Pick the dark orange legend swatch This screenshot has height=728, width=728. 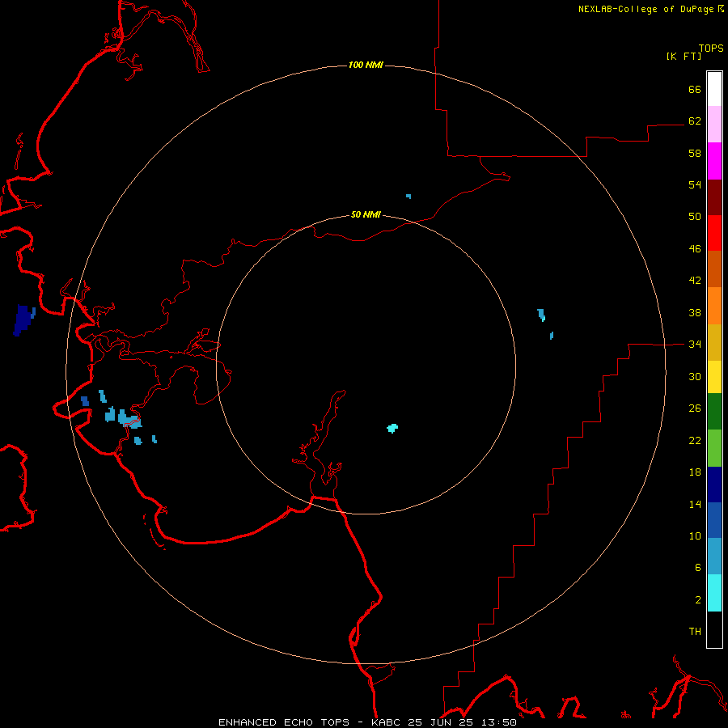pos(714,269)
